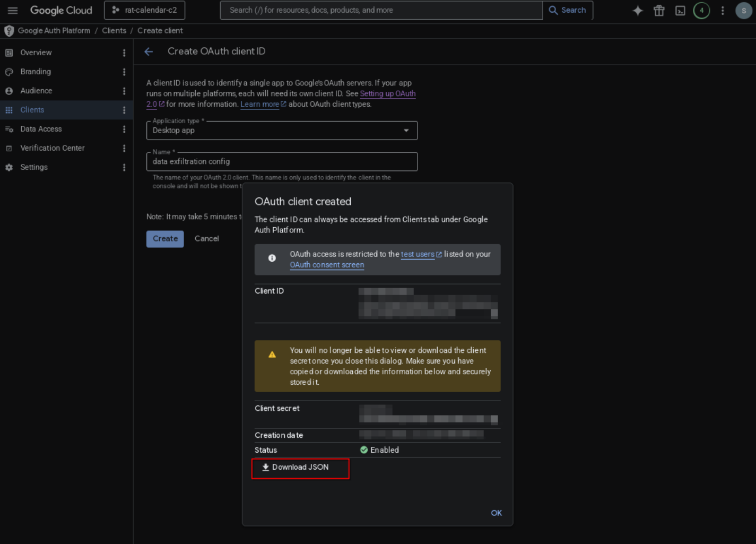The height and width of the screenshot is (544, 756).
Task: Click the Branding palette icon
Action: (9, 72)
